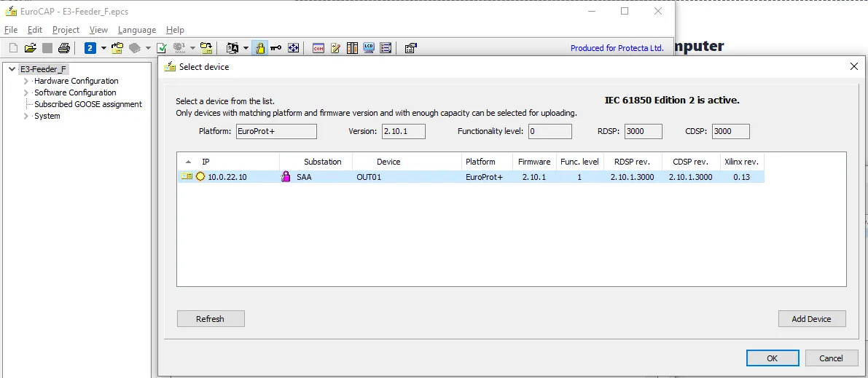Screen dimensions: 868x378
Task: Click the COM settings toolbar icon
Action: (318, 48)
